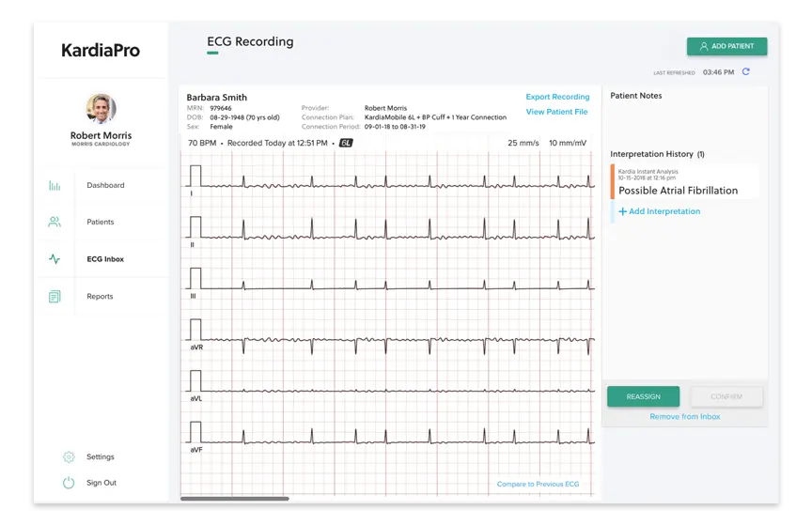Click the Sign Out power icon
Image resolution: width=812 pixels, height=525 pixels.
tap(69, 483)
